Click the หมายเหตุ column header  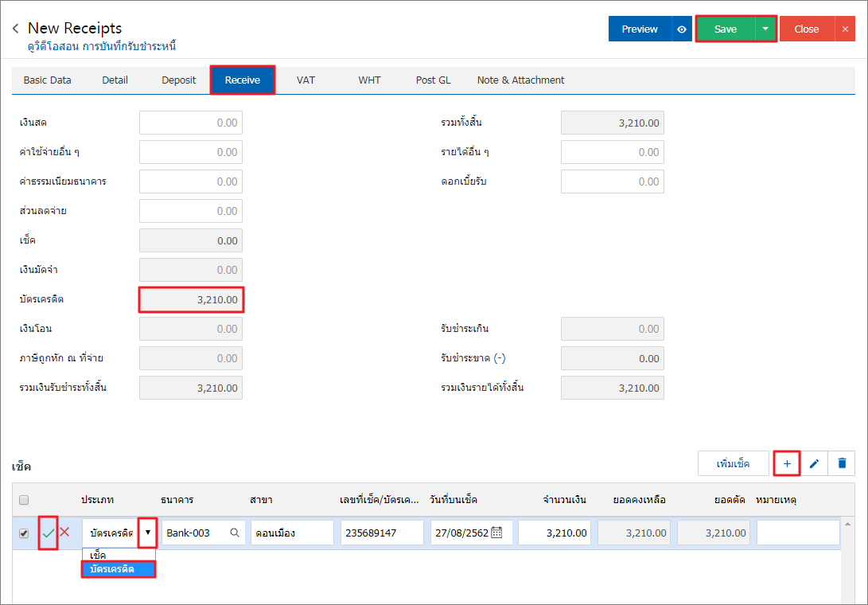point(776,500)
